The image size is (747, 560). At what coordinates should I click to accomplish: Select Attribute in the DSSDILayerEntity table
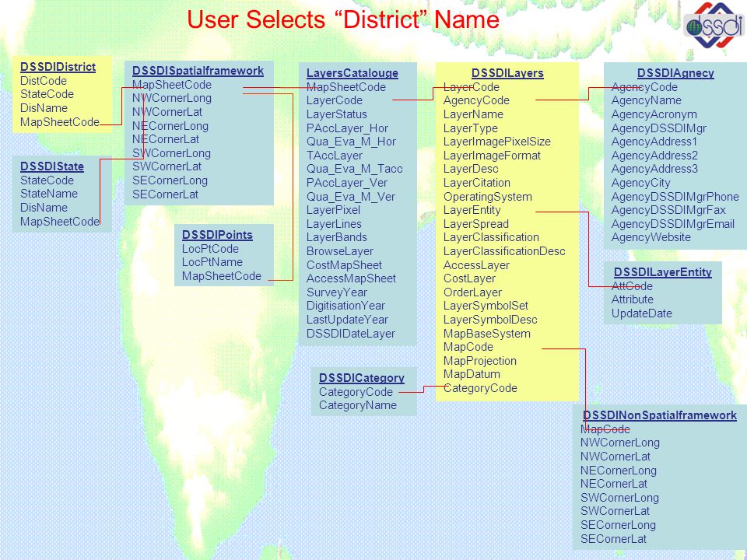pyautogui.click(x=632, y=299)
